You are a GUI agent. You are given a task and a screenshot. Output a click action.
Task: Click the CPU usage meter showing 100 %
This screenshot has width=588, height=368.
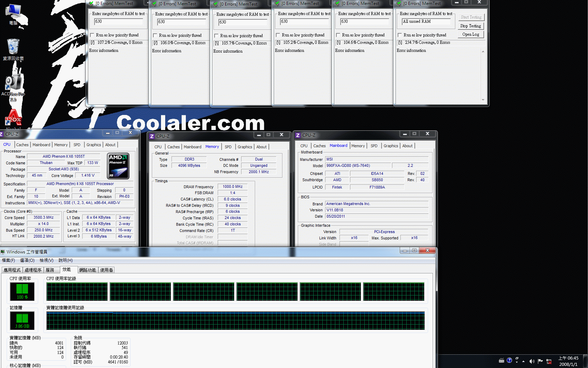click(22, 292)
